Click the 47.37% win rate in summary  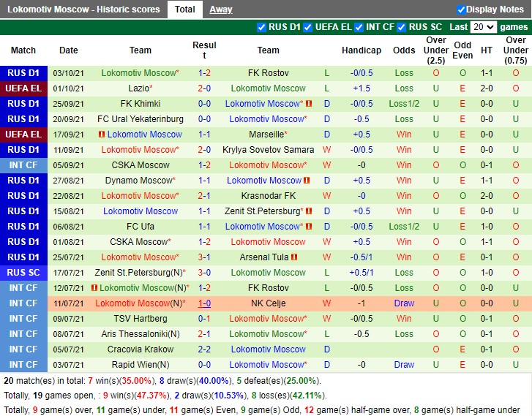click(151, 396)
